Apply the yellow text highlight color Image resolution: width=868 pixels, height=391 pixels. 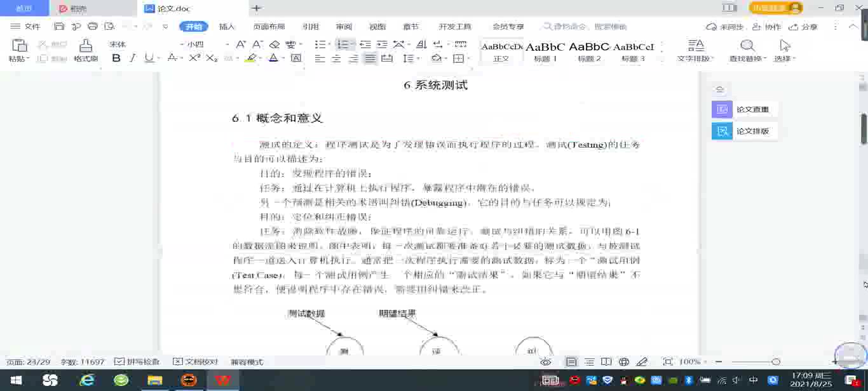pos(251,58)
